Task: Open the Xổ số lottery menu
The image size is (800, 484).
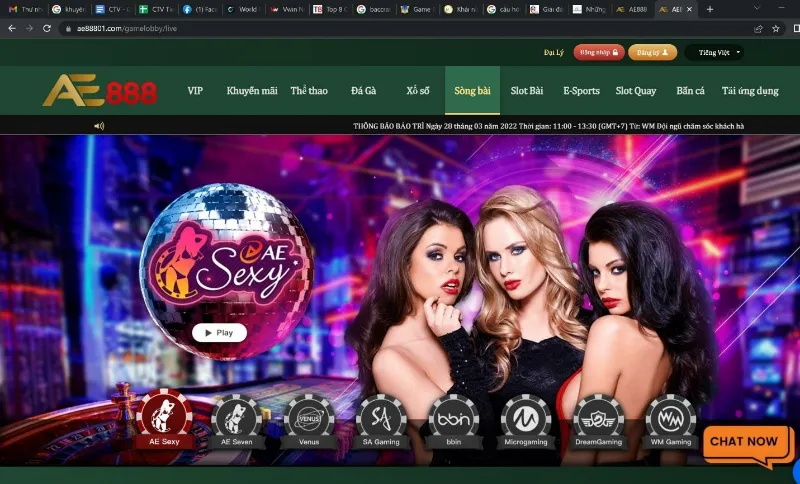Action: pyautogui.click(x=418, y=91)
